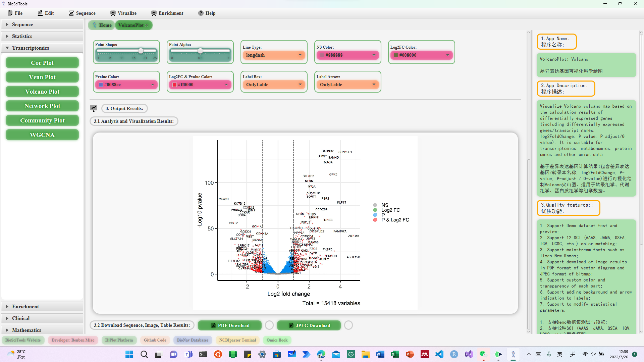Toggle the radio button after PDF Download
The image size is (644, 362).
click(269, 325)
